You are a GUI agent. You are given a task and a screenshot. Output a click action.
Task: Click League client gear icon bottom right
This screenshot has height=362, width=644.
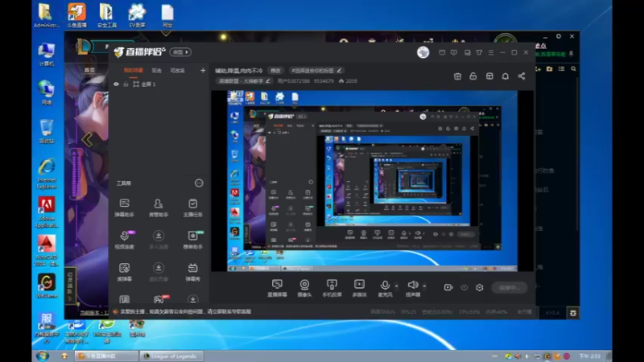coord(573,313)
